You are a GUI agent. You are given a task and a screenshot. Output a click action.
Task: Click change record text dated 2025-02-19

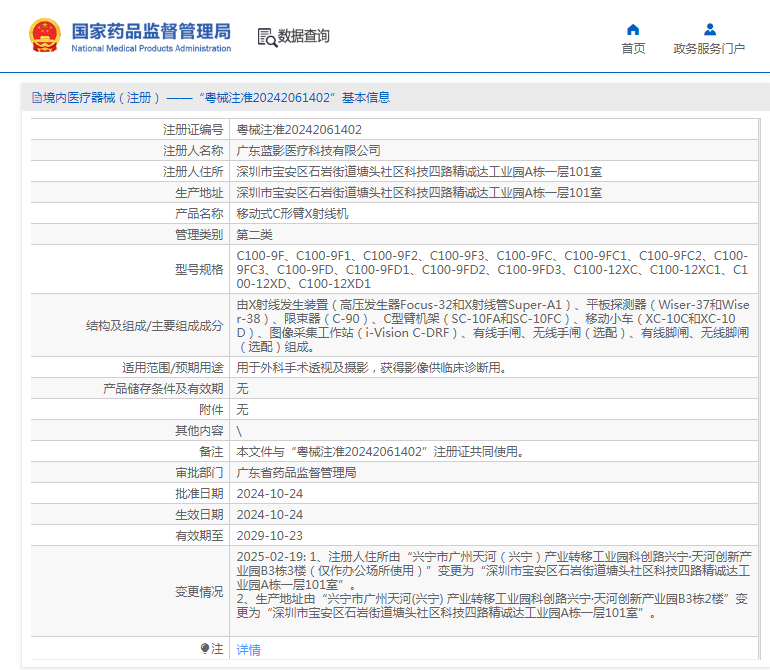pyautogui.click(x=494, y=585)
